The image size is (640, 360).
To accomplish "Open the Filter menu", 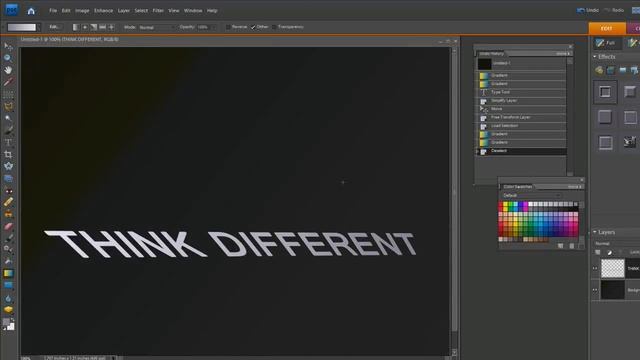I will pos(158,11).
